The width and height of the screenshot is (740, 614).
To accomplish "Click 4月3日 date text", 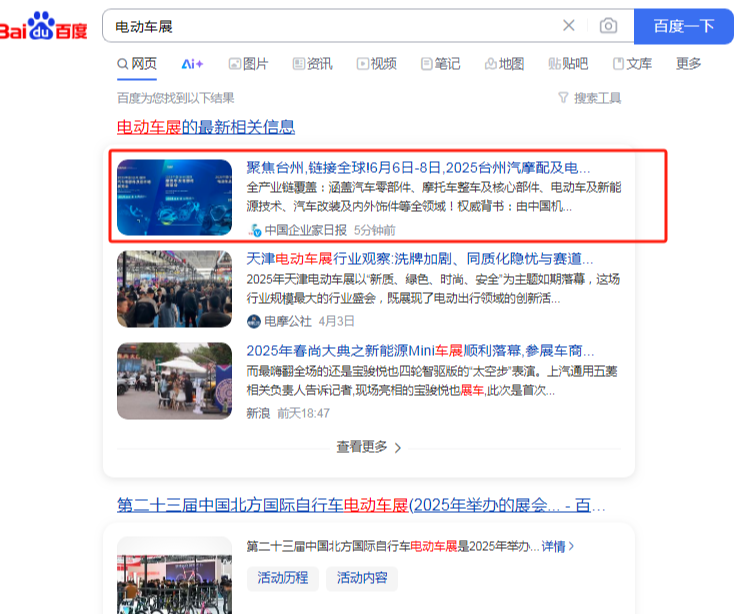I will tap(336, 321).
